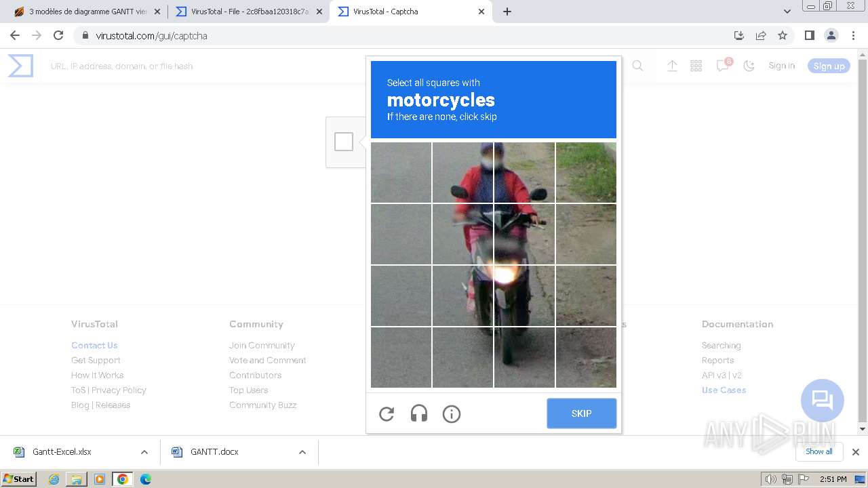Viewport: 868px width, 488px height.
Task: Show all downloads
Action: coord(818,451)
